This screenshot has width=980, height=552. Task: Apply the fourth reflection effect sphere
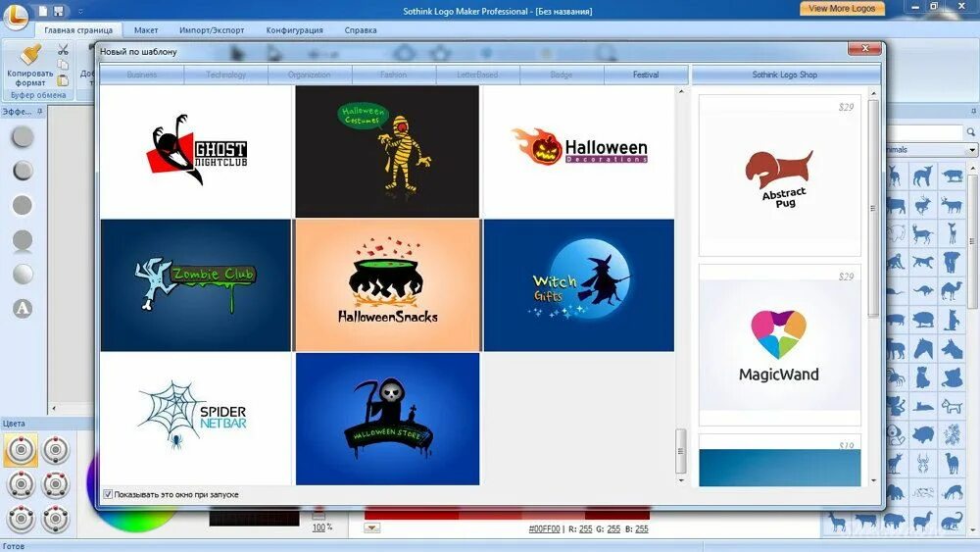(x=23, y=240)
